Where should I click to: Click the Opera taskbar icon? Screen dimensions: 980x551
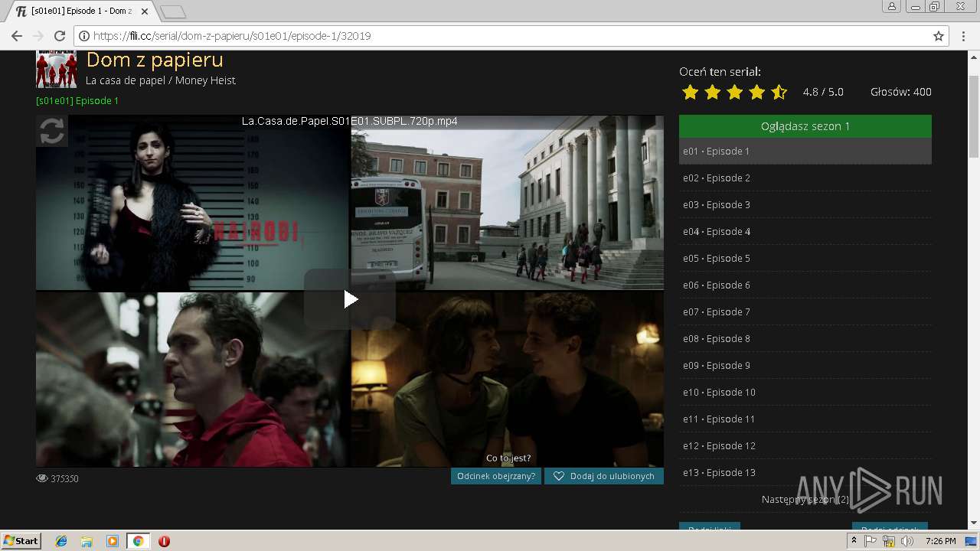tap(164, 541)
